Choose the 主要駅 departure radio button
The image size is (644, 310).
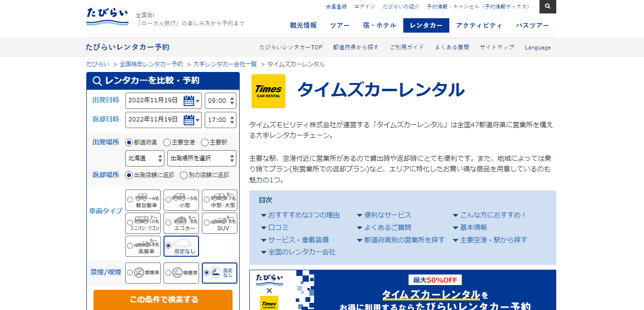[205, 143]
